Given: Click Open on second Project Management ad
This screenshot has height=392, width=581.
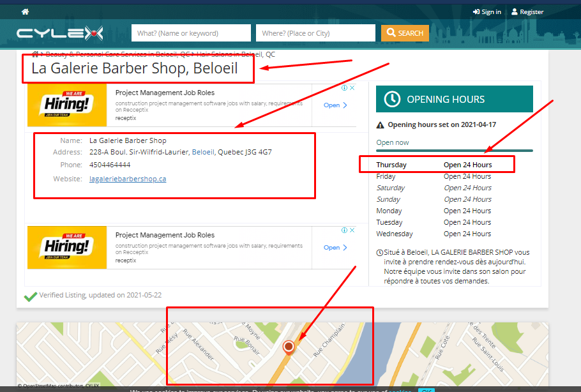Looking at the screenshot, I should pyautogui.click(x=335, y=248).
